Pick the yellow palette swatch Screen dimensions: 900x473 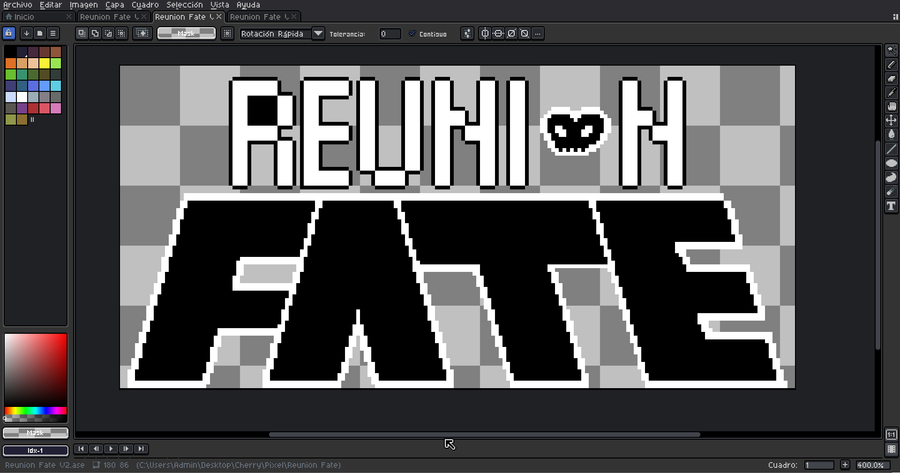click(45, 63)
